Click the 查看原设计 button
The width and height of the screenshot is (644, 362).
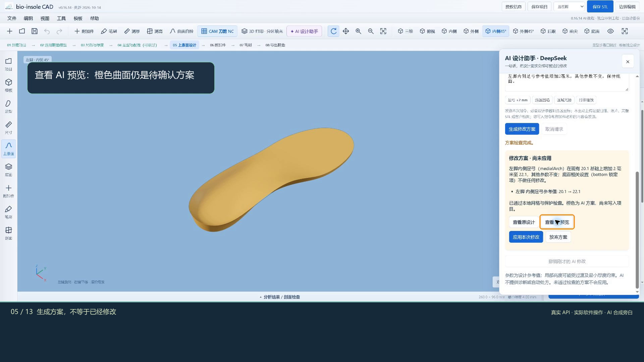(x=524, y=222)
